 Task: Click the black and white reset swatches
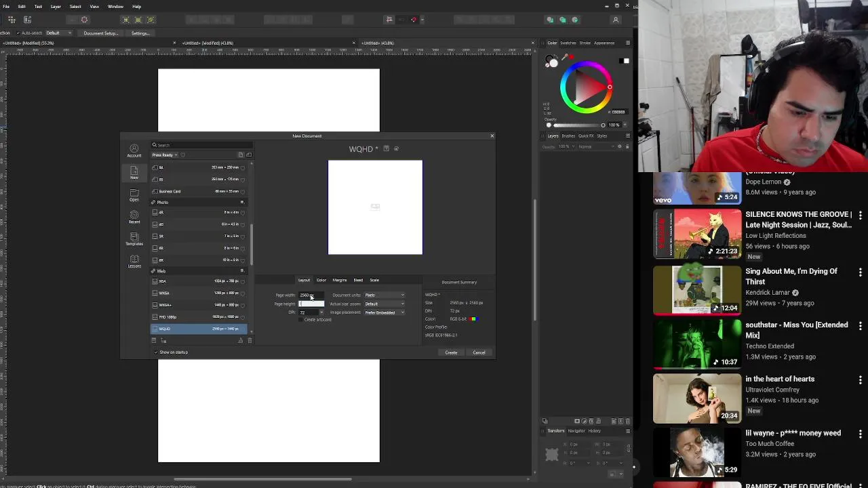coord(624,61)
